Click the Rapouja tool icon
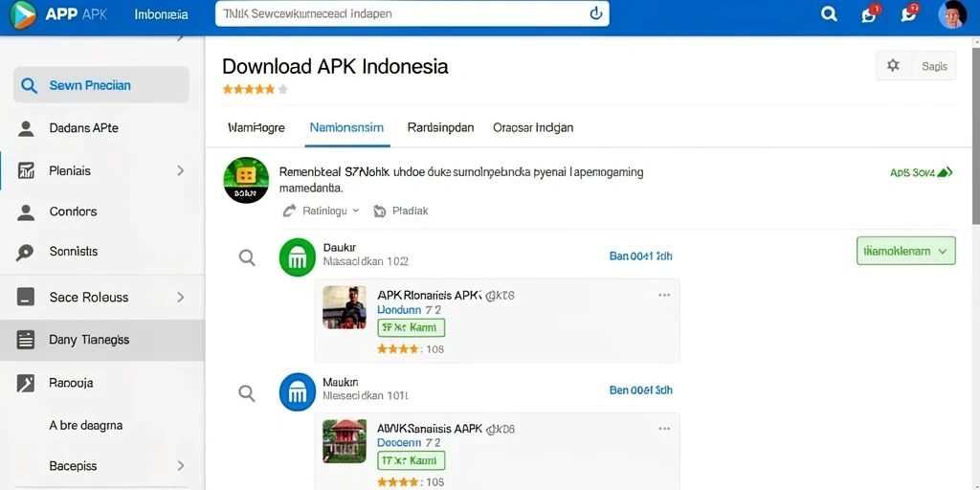Image resolution: width=980 pixels, height=490 pixels. pyautogui.click(x=26, y=383)
